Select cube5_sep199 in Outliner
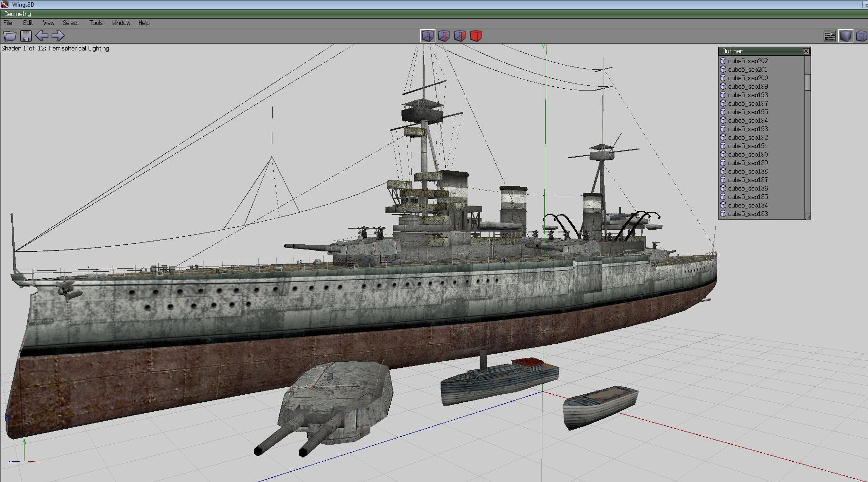Viewport: 868px width, 482px height. click(x=747, y=86)
